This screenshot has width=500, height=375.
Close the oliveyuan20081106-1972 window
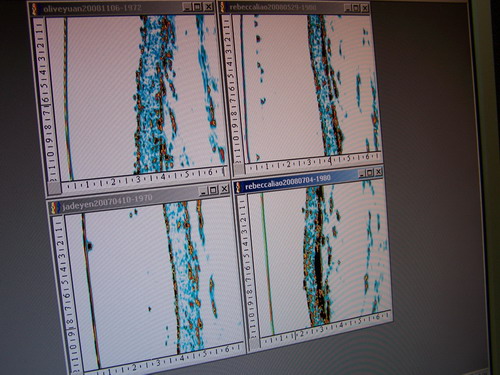click(208, 7)
